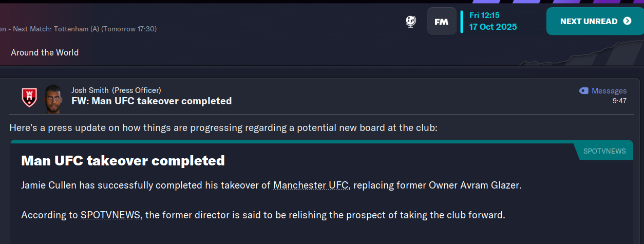Screen dimensions: 644x244
Task: Click the Man UFC takeover completed headline
Action: (123, 161)
